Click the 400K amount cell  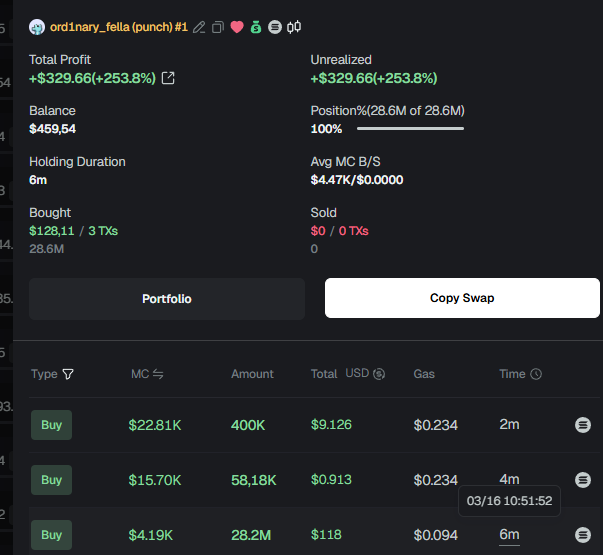[x=248, y=425]
